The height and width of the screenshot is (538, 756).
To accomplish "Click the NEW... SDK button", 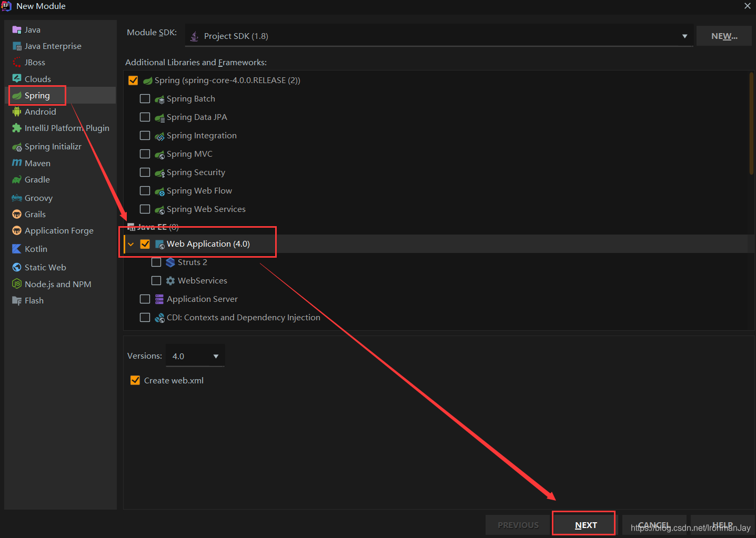I will [x=724, y=36].
